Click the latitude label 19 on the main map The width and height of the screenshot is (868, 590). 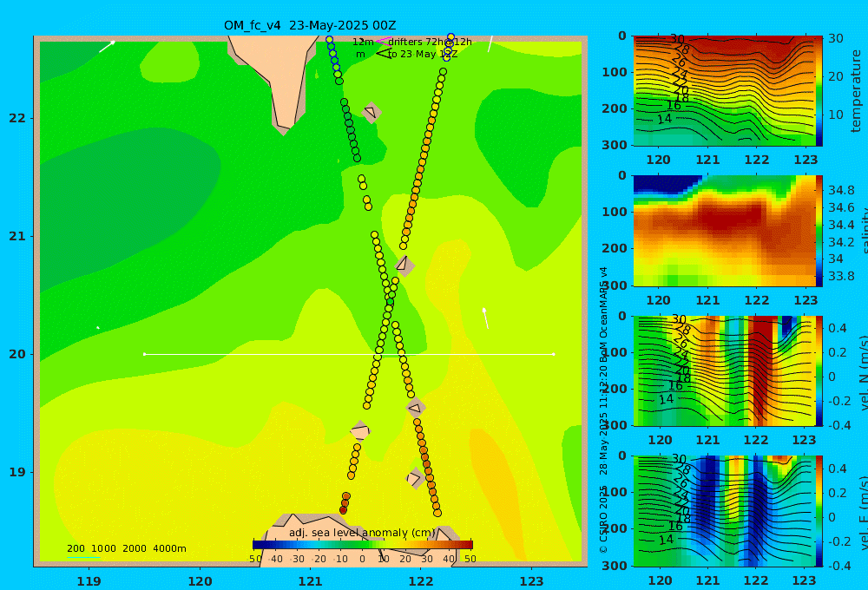click(x=17, y=472)
